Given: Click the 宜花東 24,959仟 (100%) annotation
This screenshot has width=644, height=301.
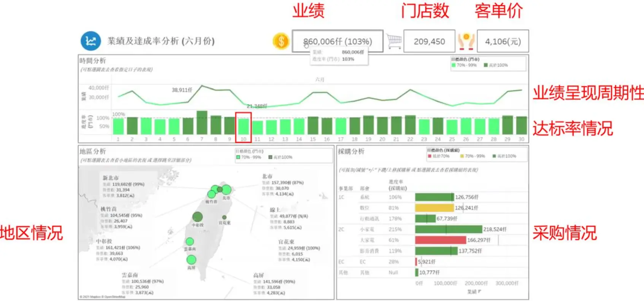Looking at the screenshot, I should [x=299, y=250].
